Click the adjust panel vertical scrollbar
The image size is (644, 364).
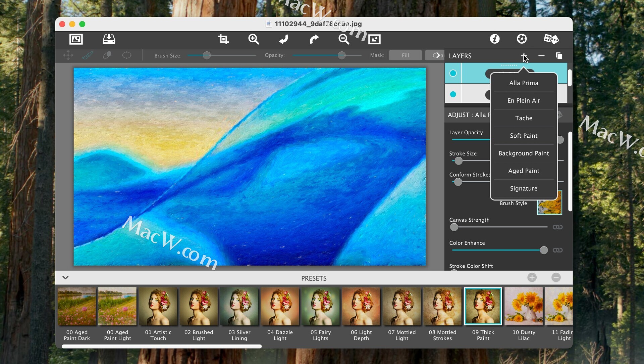pyautogui.click(x=570, y=171)
